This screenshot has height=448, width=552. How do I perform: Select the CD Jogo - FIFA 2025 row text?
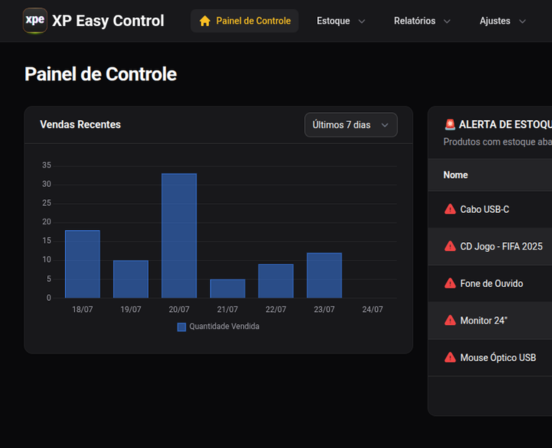pos(501,246)
